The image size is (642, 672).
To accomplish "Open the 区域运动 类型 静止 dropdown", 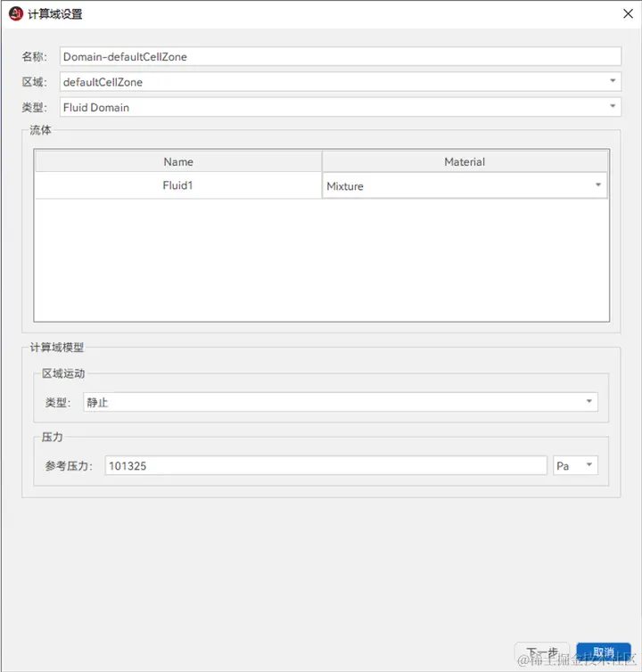I will 341,402.
